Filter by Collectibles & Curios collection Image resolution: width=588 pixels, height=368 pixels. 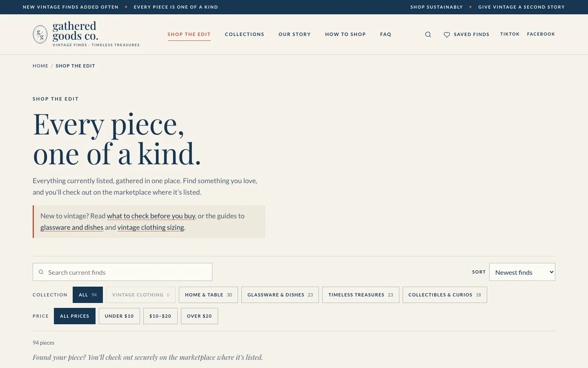tap(445, 295)
